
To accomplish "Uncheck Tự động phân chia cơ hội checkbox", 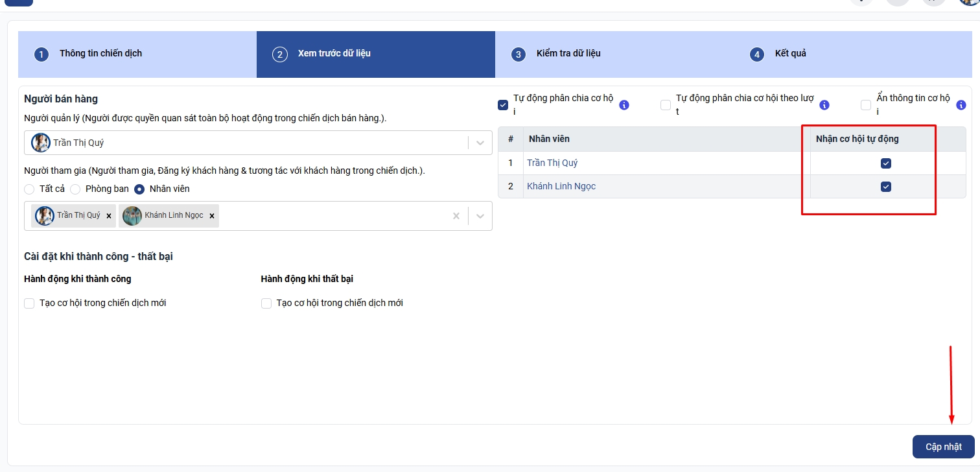I will coord(503,105).
